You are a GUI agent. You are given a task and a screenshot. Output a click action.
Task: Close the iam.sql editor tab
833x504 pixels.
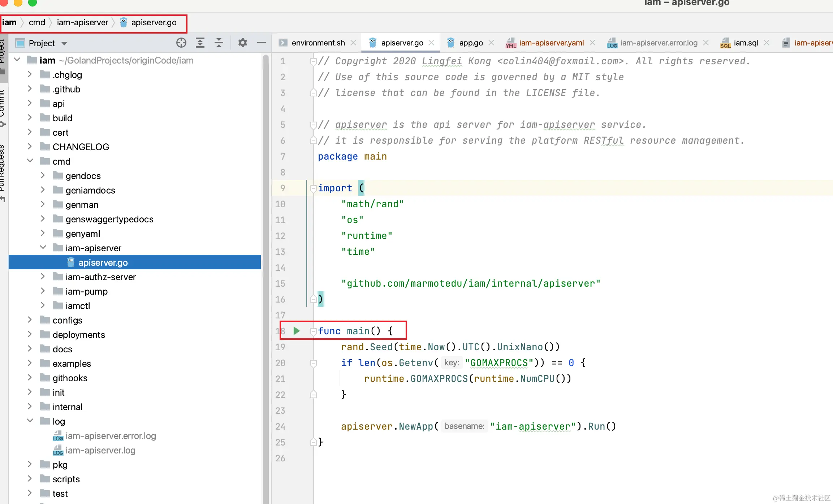767,43
